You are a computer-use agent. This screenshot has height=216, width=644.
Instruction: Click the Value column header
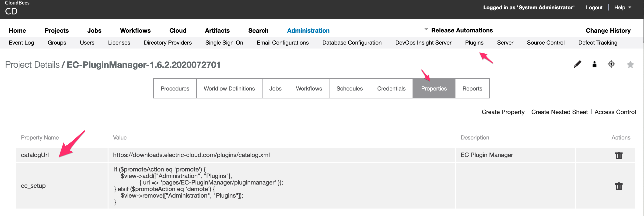119,137
